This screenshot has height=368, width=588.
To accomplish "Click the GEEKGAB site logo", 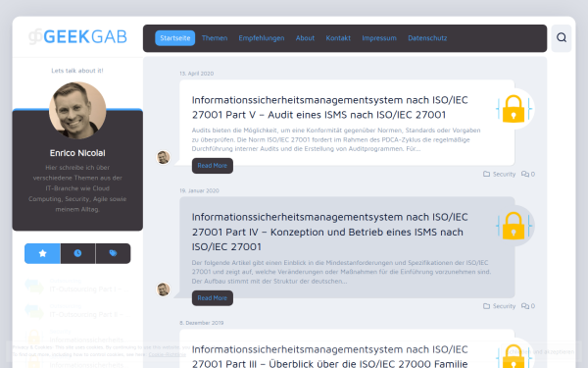I will point(78,37).
